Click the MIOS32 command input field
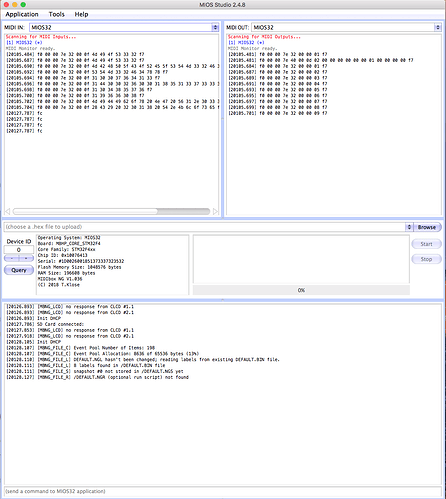 click(x=223, y=491)
